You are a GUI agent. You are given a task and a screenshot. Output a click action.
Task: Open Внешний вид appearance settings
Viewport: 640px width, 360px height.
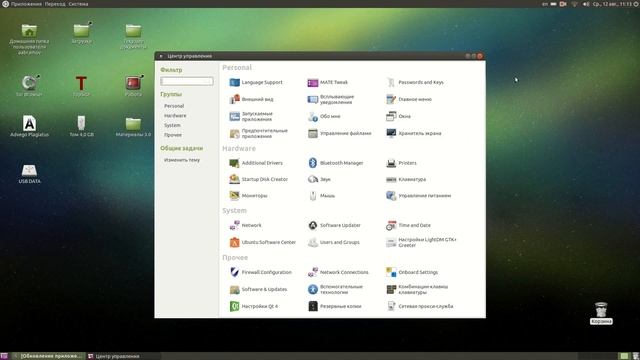point(251,99)
